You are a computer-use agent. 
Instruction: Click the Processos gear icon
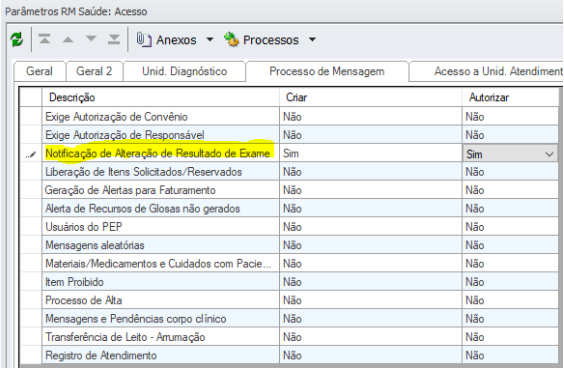click(x=231, y=40)
